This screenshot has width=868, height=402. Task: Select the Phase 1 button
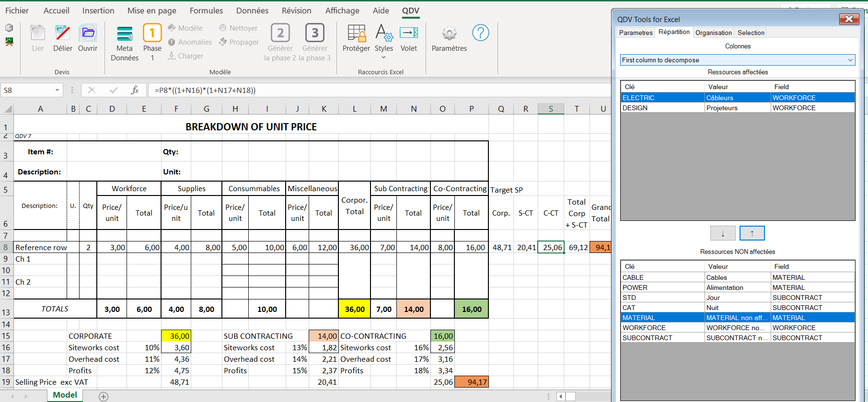tap(152, 43)
